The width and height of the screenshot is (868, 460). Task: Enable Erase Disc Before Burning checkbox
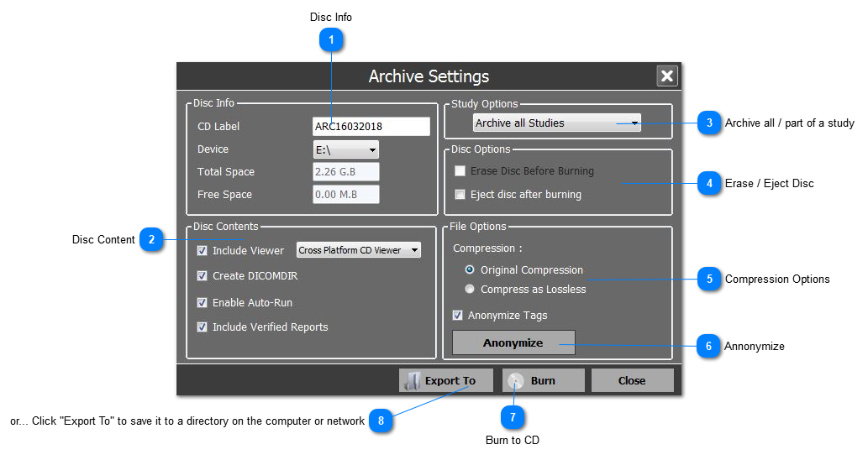[x=460, y=171]
